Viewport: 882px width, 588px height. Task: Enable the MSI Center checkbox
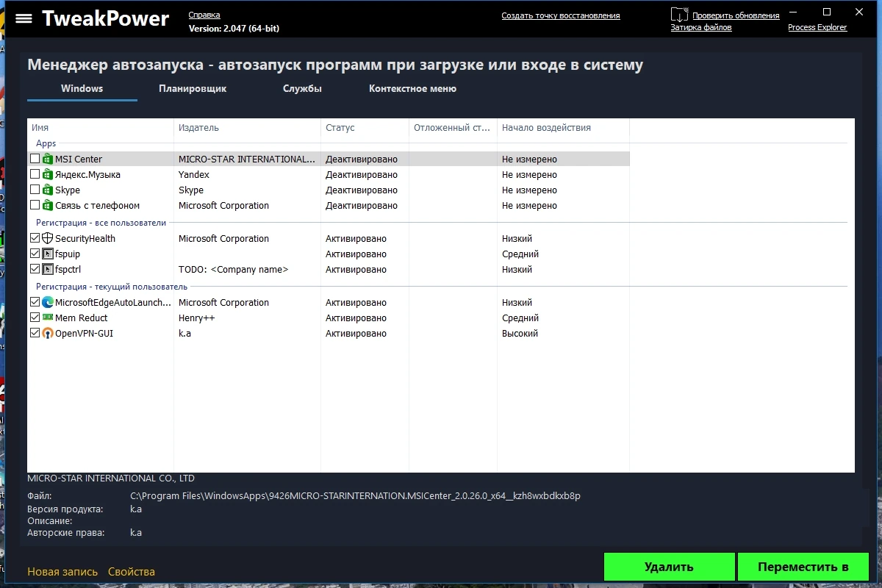pos(35,159)
